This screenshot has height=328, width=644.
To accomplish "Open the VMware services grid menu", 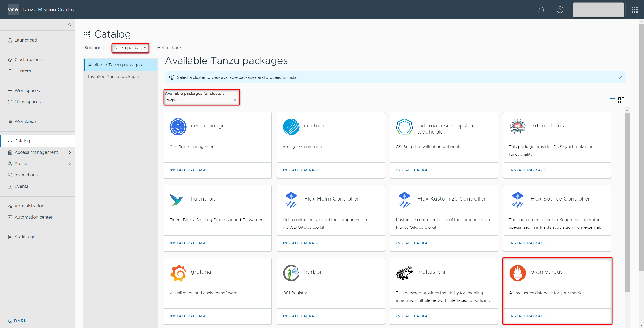I will (x=634, y=10).
